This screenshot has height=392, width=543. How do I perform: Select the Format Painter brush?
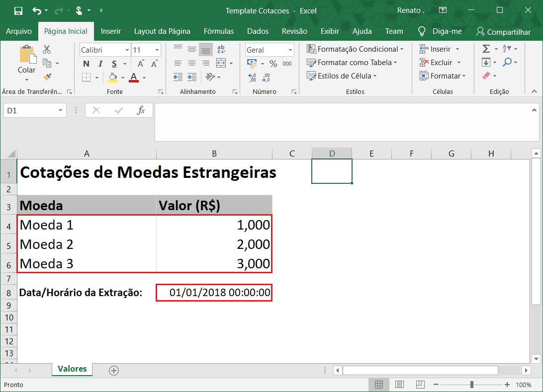coord(47,77)
